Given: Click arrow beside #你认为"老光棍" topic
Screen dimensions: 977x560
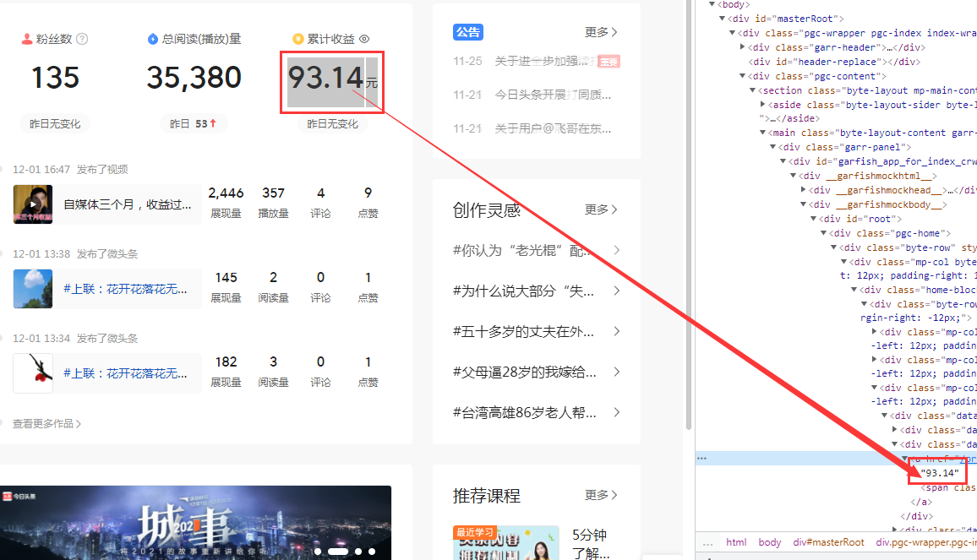Looking at the screenshot, I should tap(617, 250).
